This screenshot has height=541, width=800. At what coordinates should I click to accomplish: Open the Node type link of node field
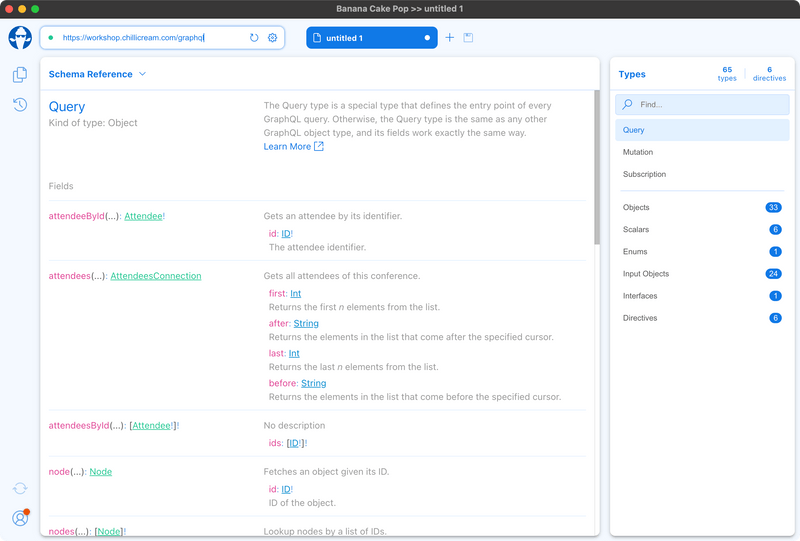[101, 472]
